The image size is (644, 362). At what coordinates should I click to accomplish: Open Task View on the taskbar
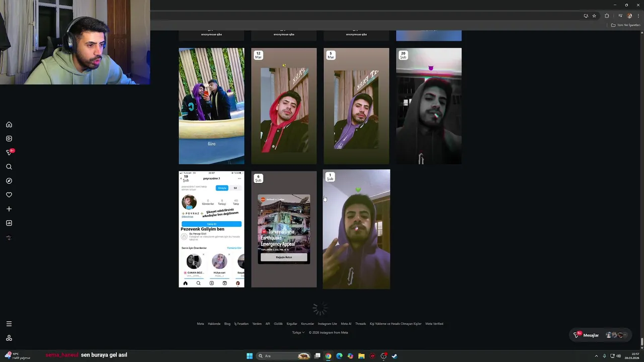[x=317, y=356]
